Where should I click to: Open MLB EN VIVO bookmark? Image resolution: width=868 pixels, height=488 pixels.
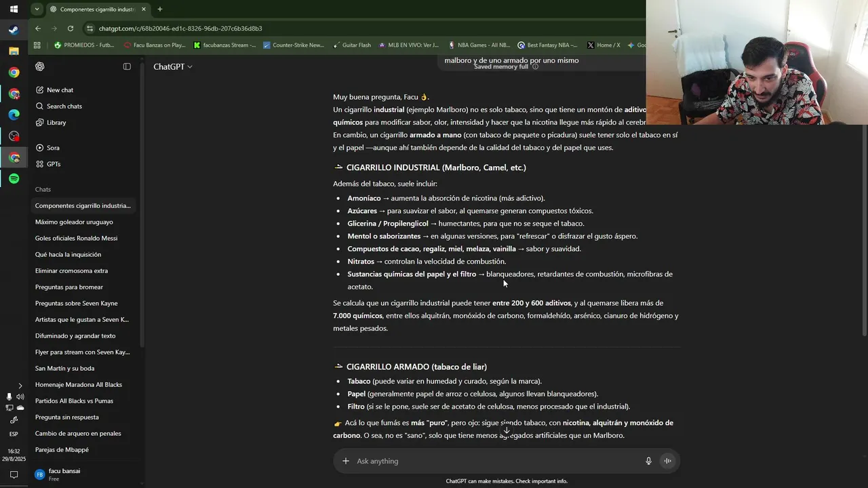tap(409, 45)
